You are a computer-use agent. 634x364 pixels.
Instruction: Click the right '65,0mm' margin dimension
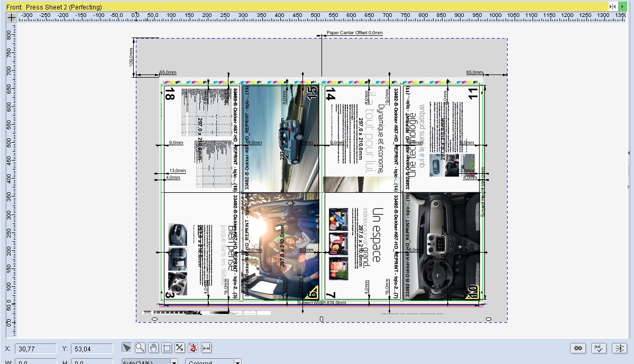(475, 72)
